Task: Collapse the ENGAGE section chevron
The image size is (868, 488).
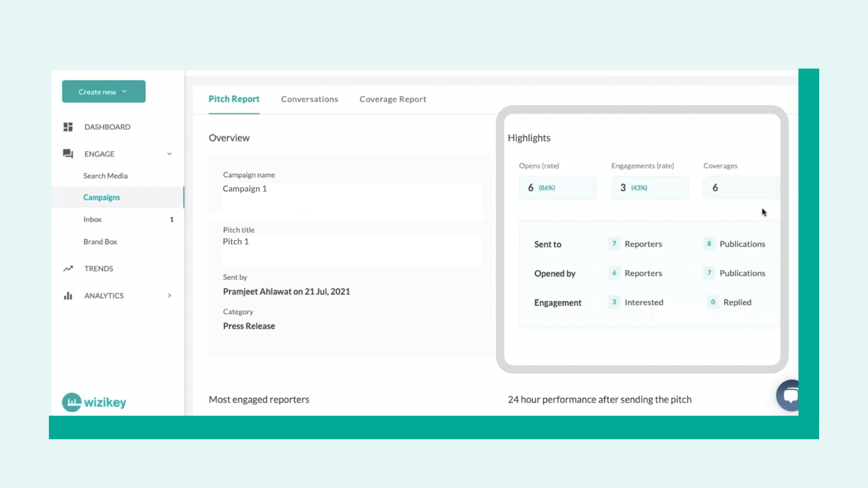Action: 170,154
